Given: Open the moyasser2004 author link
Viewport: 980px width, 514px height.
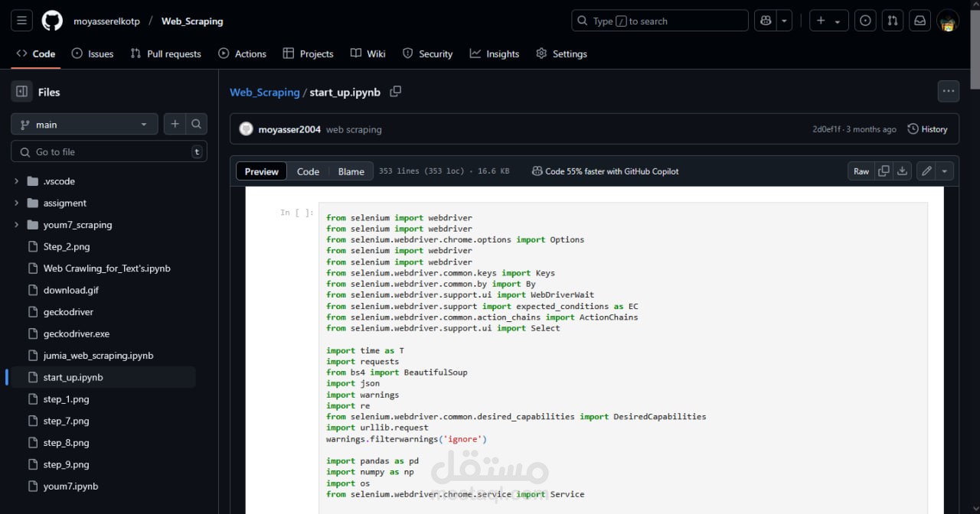Looking at the screenshot, I should pyautogui.click(x=289, y=129).
